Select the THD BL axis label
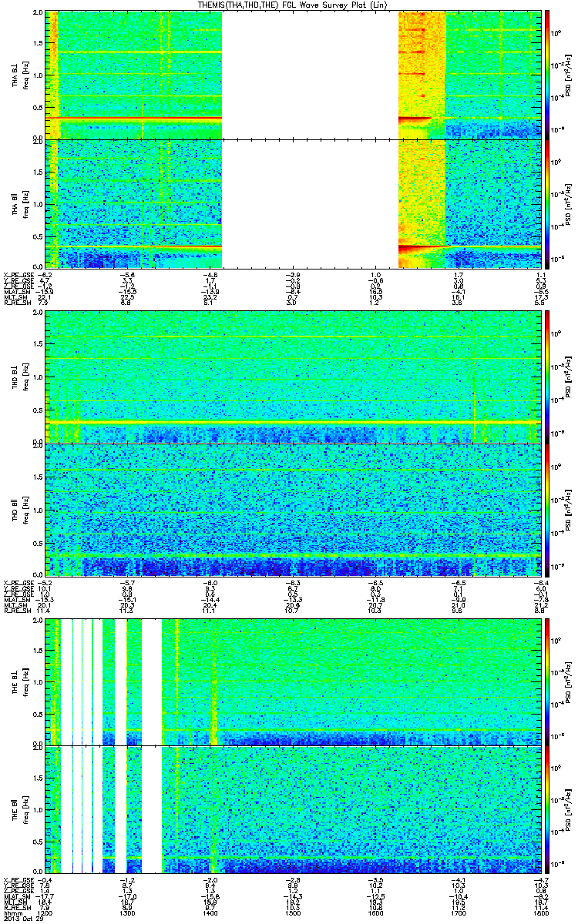The height and width of the screenshot is (924, 578). click(x=16, y=376)
